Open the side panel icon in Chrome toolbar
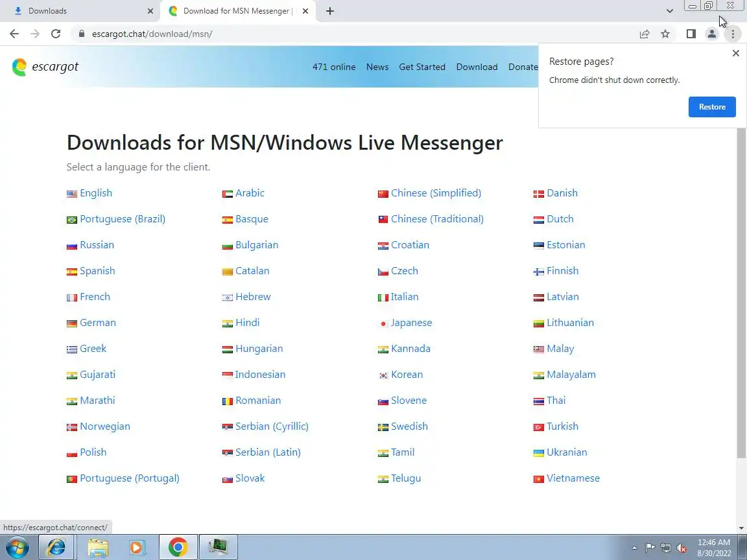747x560 pixels. (x=691, y=34)
